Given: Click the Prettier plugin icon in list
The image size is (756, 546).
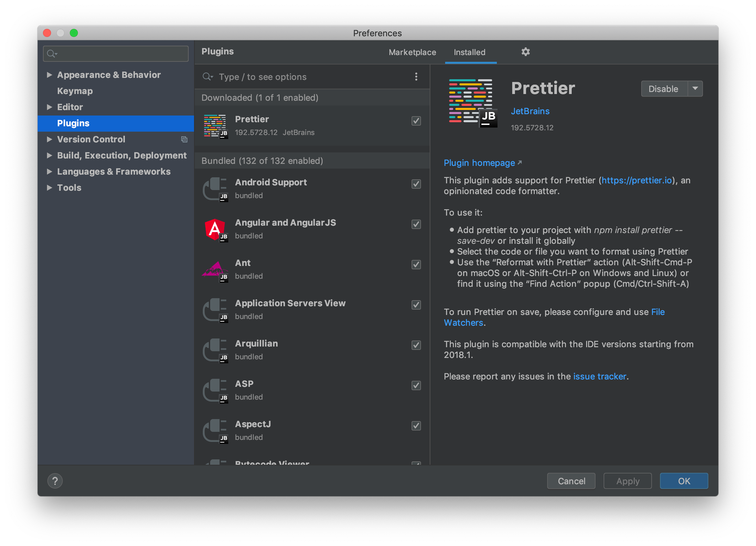Looking at the screenshot, I should point(216,126).
